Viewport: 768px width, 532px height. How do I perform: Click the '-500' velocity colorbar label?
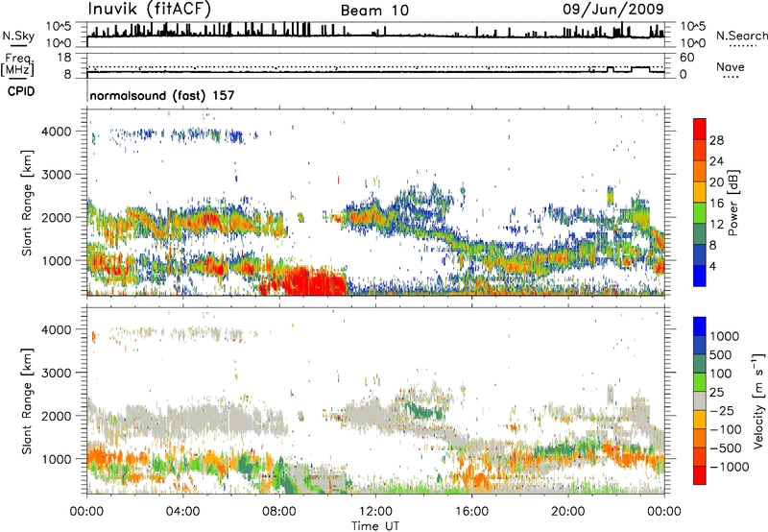pos(727,447)
